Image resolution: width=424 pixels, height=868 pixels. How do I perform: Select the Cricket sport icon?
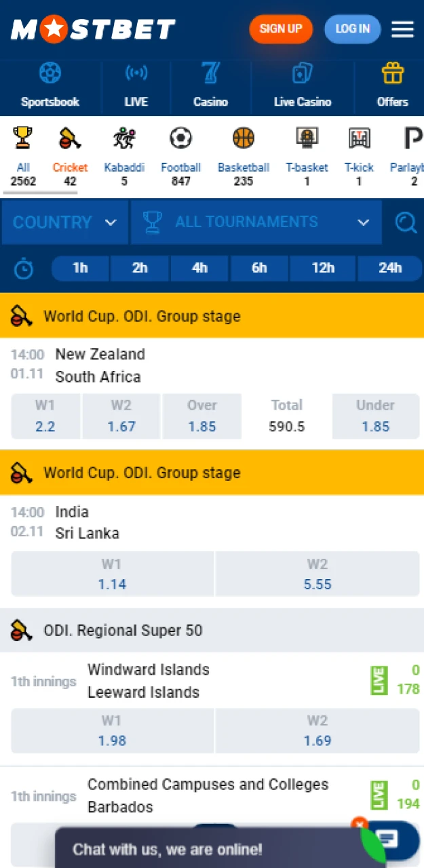click(70, 139)
